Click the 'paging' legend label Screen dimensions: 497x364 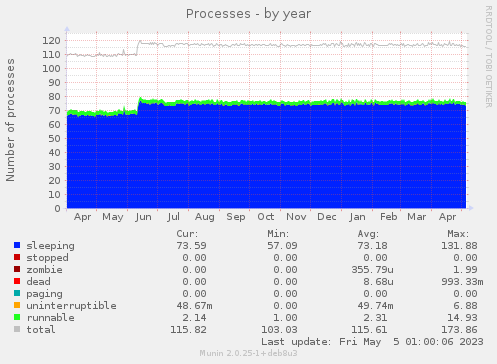click(44, 294)
